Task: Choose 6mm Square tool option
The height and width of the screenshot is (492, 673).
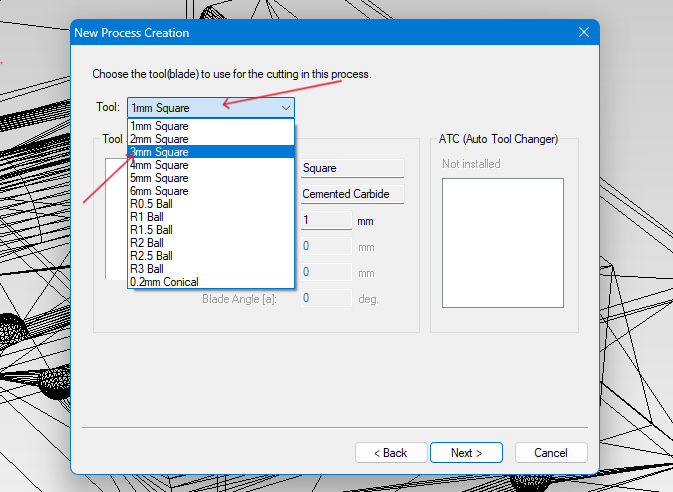Action: click(211, 191)
